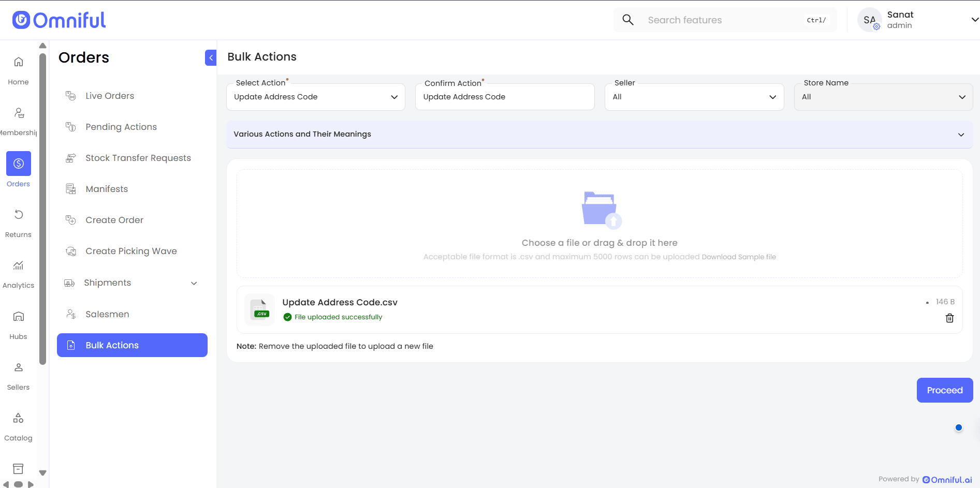
Task: Collapse the Orders side panel arrow
Action: click(211, 57)
